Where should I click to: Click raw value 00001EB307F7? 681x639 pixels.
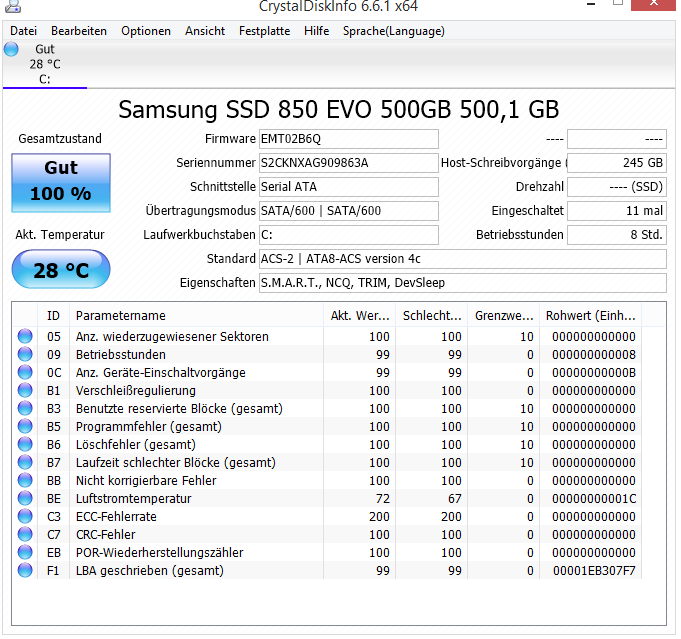pos(594,571)
